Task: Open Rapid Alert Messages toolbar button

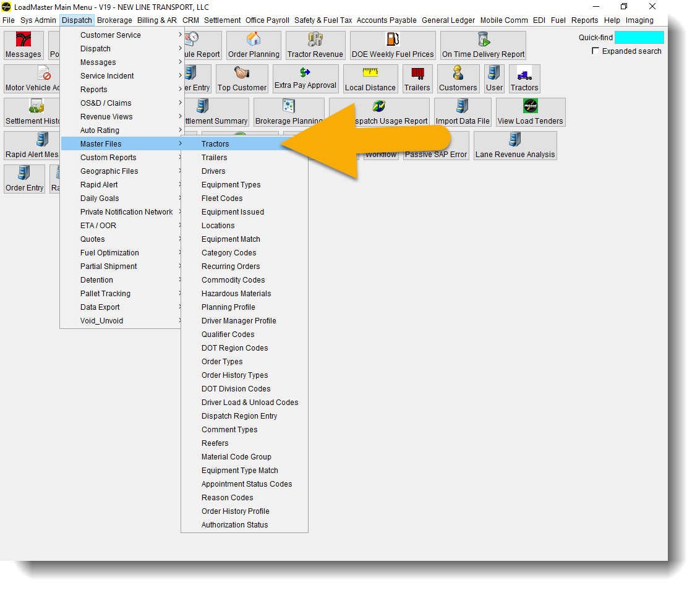Action: coord(32,146)
